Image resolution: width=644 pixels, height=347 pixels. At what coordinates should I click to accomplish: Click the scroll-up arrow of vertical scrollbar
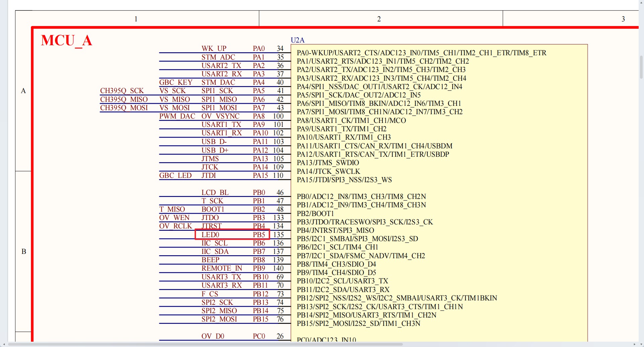(641, 2)
